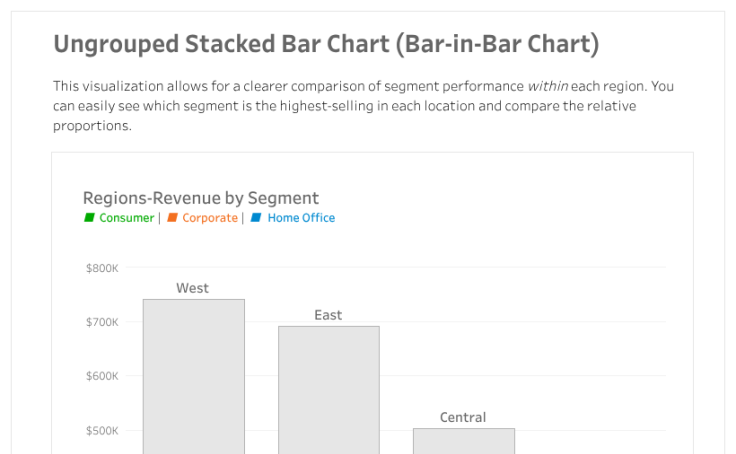Click the blue Home Office legend swatch
Screen dimensions: 736x454
(x=256, y=218)
